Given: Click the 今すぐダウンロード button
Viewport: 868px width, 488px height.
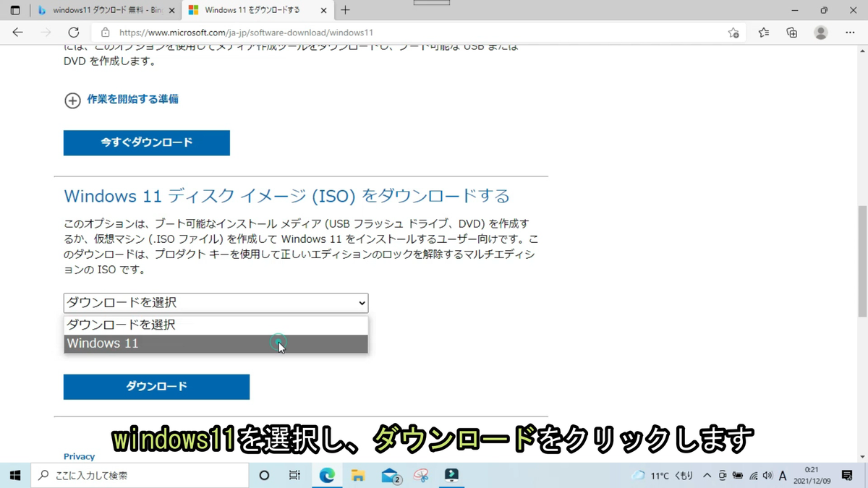Looking at the screenshot, I should pos(147,142).
